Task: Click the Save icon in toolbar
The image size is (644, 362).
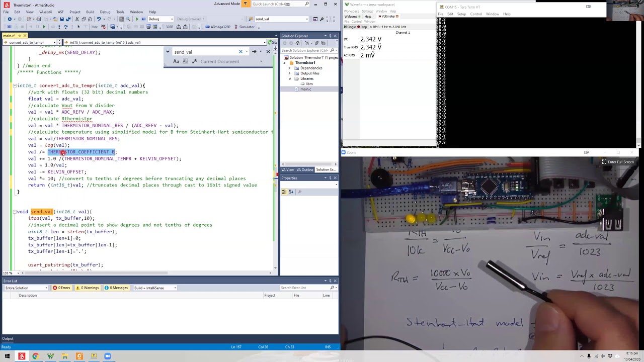Action: point(62,19)
